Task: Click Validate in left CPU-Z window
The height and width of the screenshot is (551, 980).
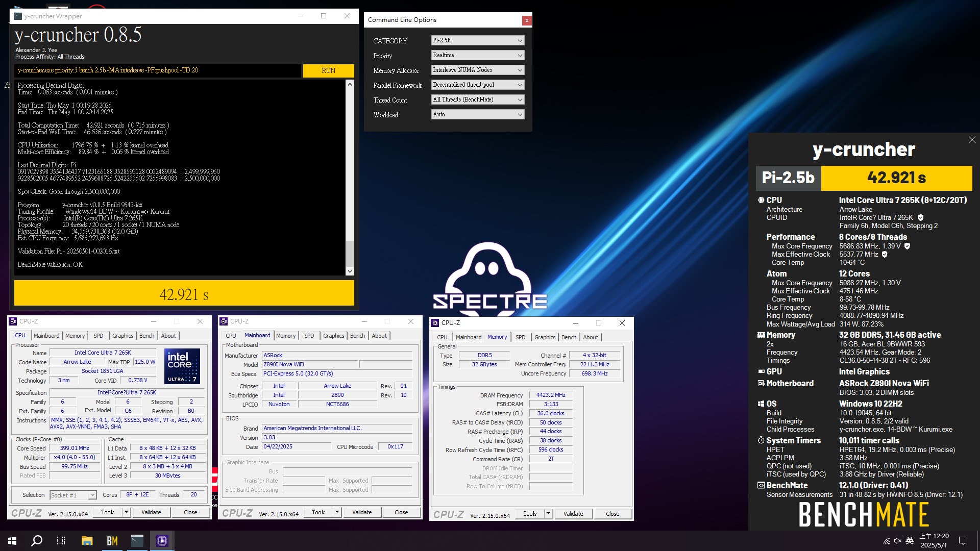Action: [x=151, y=512]
